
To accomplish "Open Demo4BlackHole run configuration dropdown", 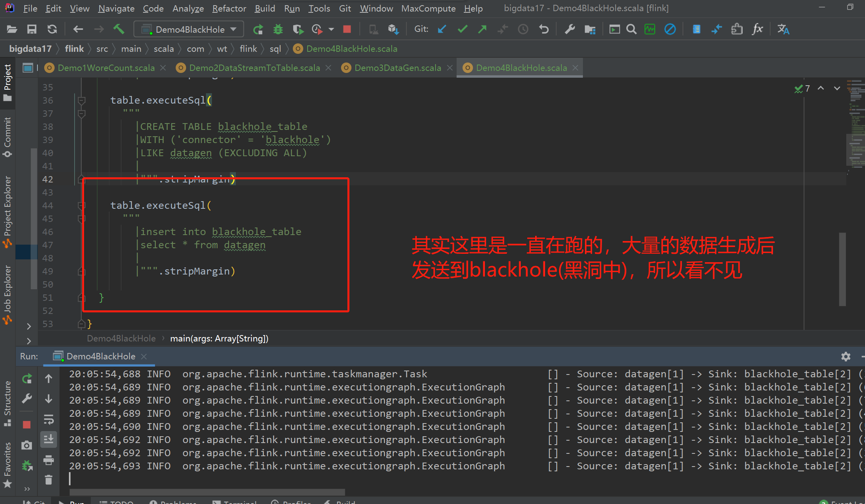I will coord(189,29).
